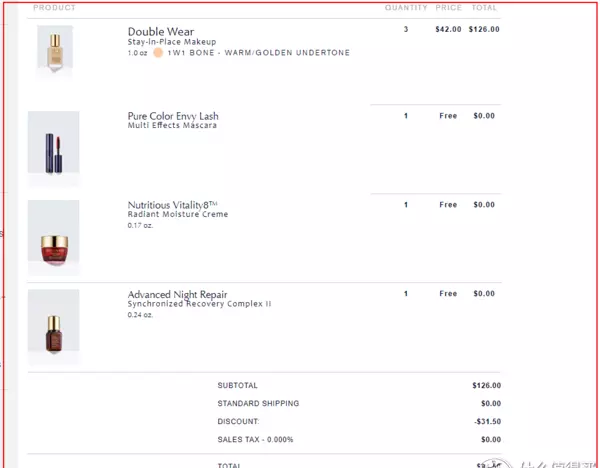Viewport: 600px width, 468px height.
Task: Open the Advanced Night Repair title link
Action: coord(177,294)
